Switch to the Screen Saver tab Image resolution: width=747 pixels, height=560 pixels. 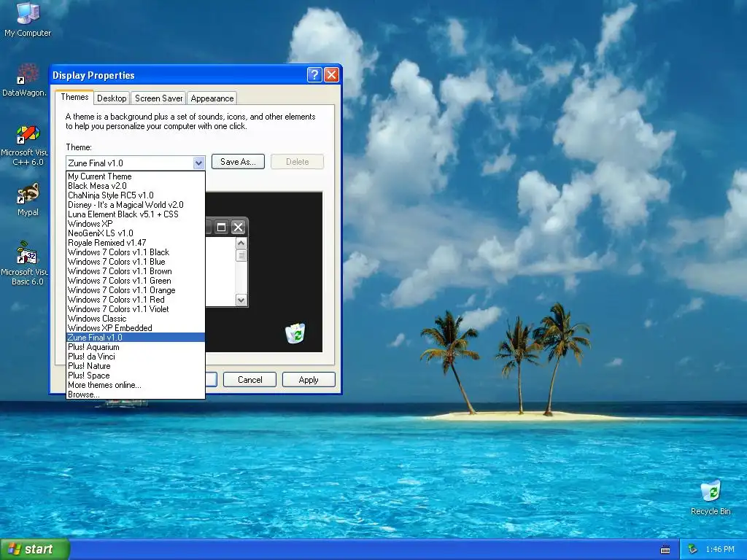coord(158,98)
